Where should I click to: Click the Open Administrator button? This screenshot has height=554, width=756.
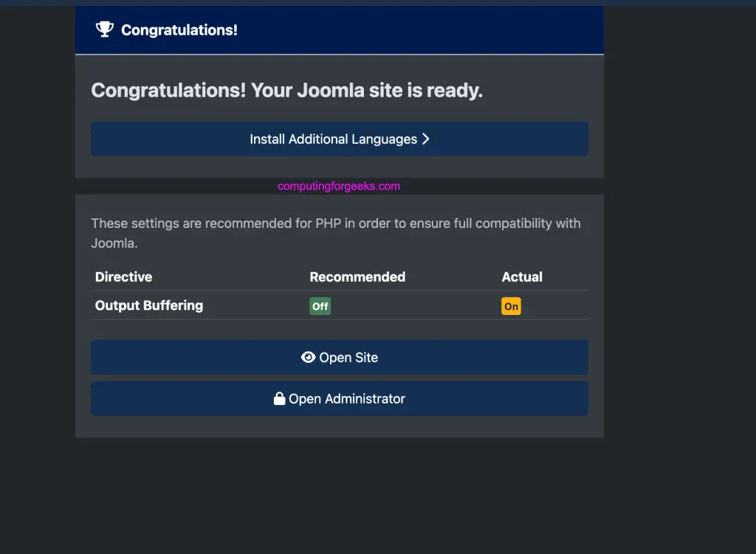point(340,398)
